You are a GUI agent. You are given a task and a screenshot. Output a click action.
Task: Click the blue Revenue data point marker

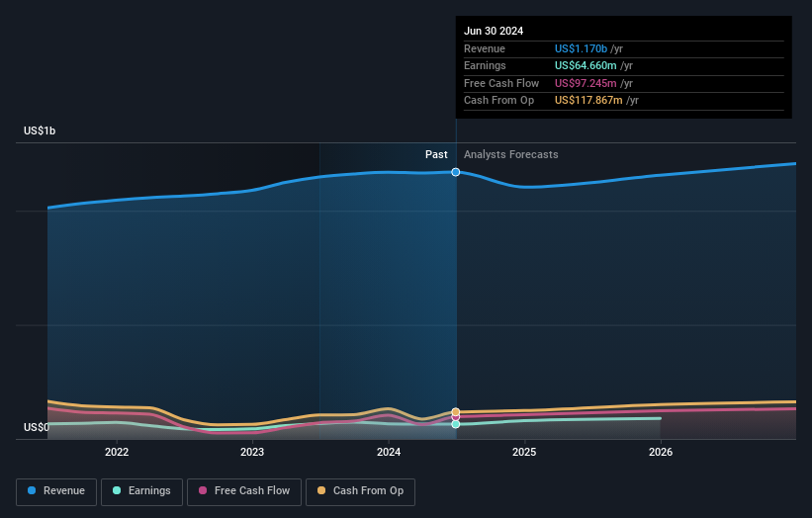(x=456, y=172)
